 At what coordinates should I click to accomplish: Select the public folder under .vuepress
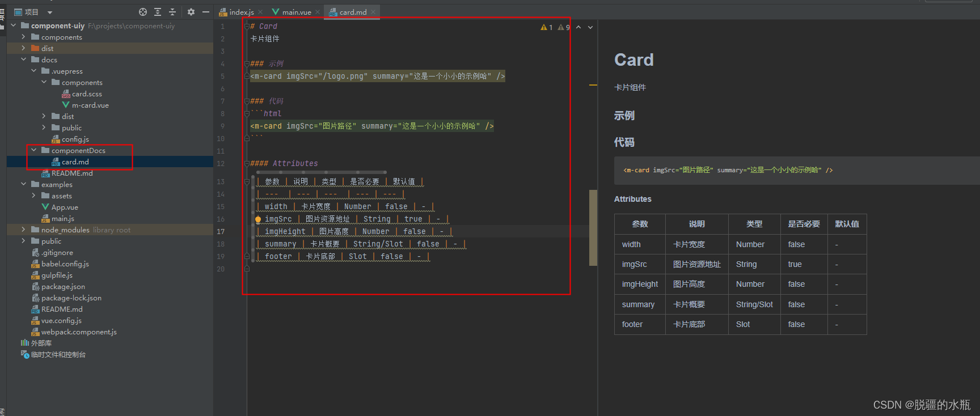coord(71,128)
